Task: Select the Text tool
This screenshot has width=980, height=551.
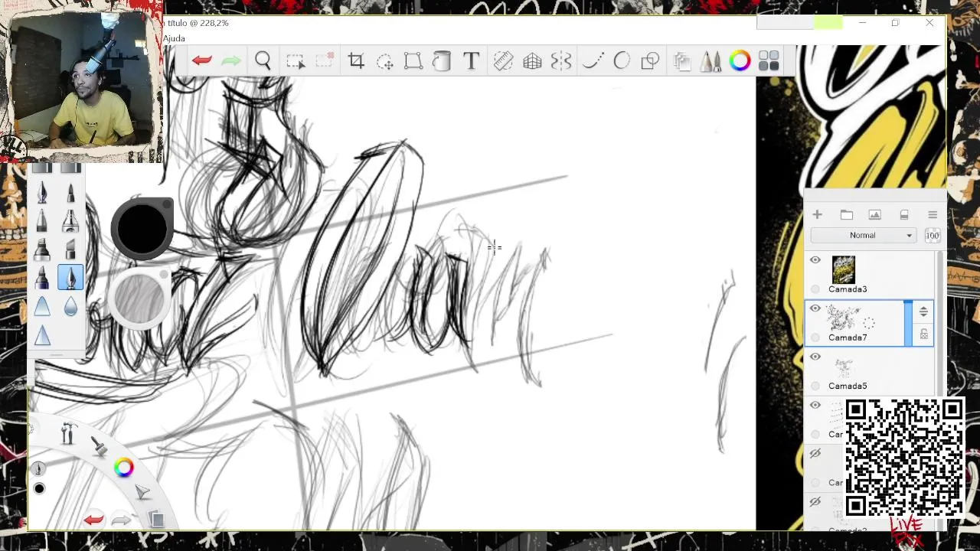Action: (x=471, y=61)
